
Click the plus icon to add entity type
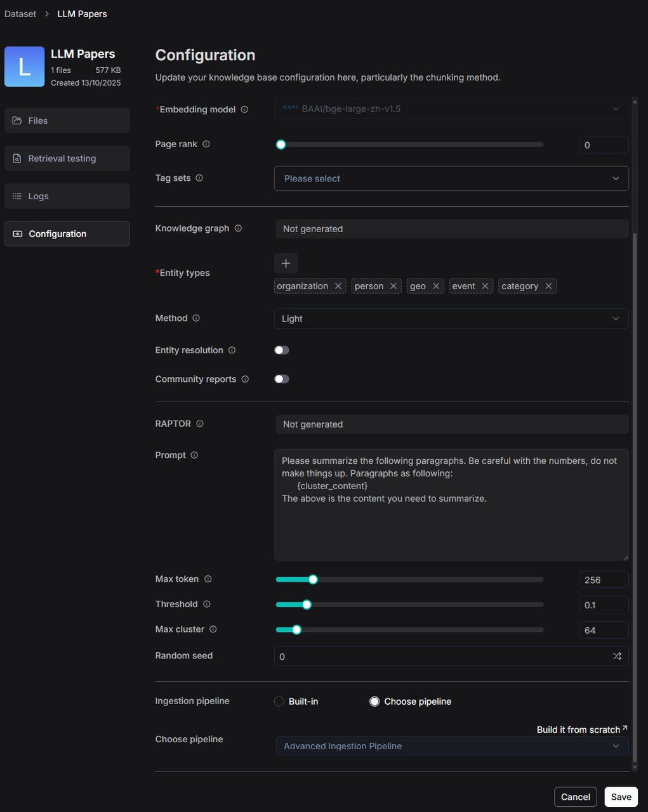(x=286, y=263)
